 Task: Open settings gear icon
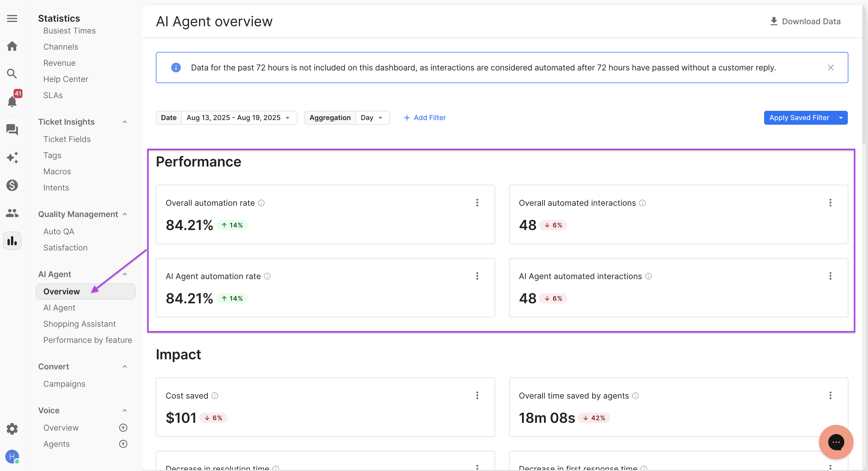[x=12, y=429]
